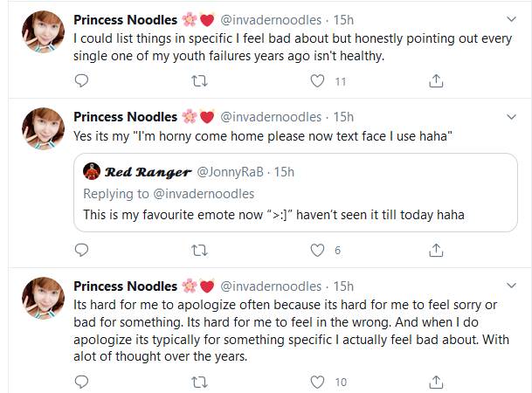This screenshot has width=532, height=393.
Task: Like the tweet with 6 likes
Action: coord(319,251)
